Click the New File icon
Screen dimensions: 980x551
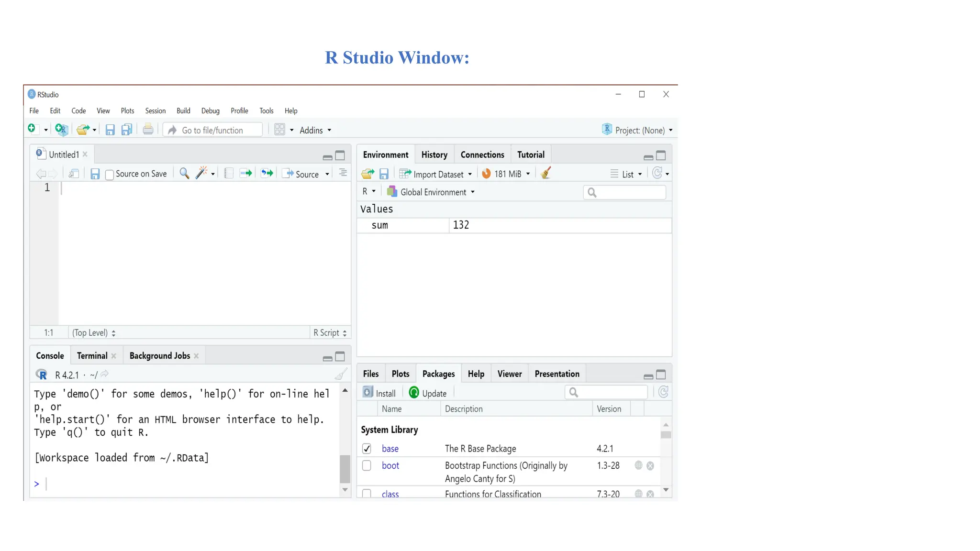click(32, 129)
